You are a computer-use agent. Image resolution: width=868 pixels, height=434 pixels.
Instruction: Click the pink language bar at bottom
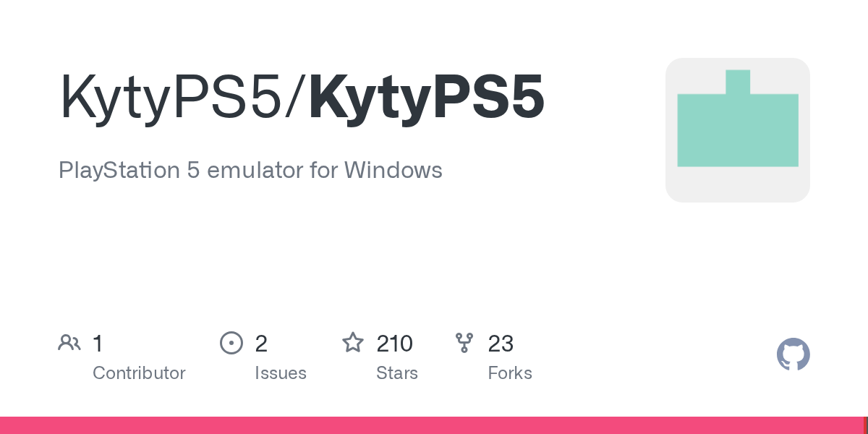432,425
